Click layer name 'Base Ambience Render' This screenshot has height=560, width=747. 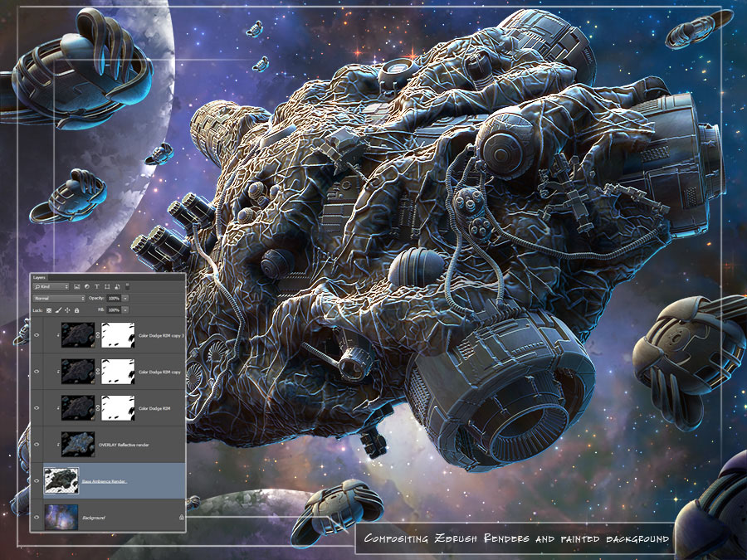(x=104, y=481)
